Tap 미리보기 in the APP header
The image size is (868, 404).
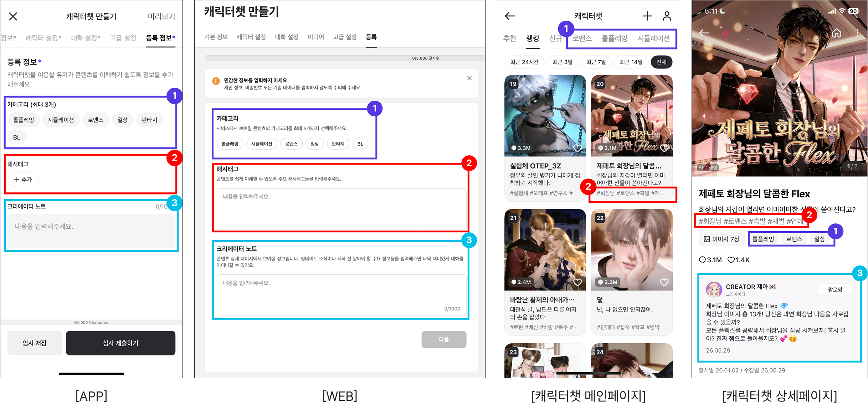[161, 16]
